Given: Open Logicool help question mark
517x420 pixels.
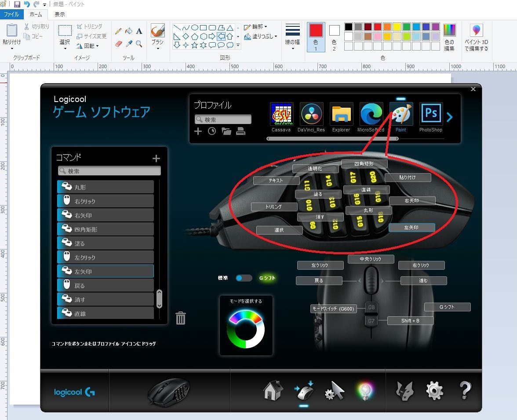Looking at the screenshot, I should (465, 391).
